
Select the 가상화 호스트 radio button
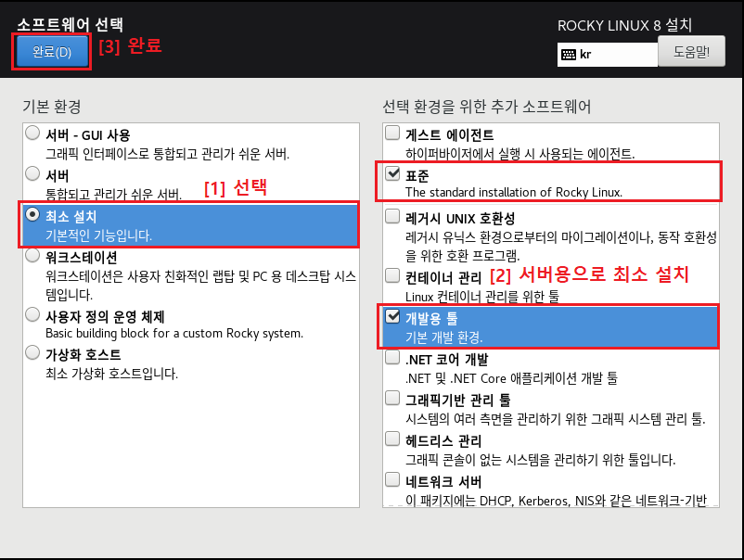[32, 352]
